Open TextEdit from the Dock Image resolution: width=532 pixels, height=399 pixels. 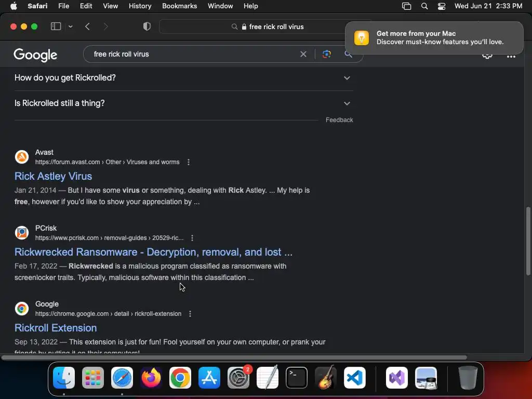click(268, 378)
